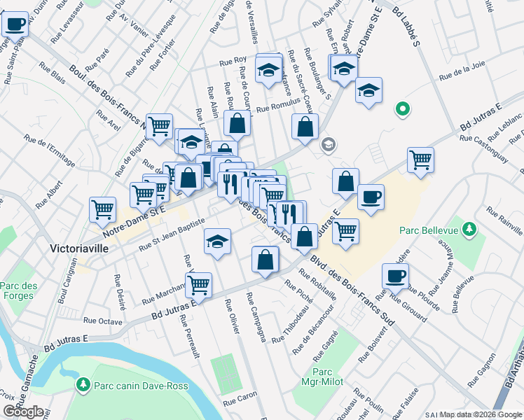Select the Rue Robitaille street label

(317, 284)
